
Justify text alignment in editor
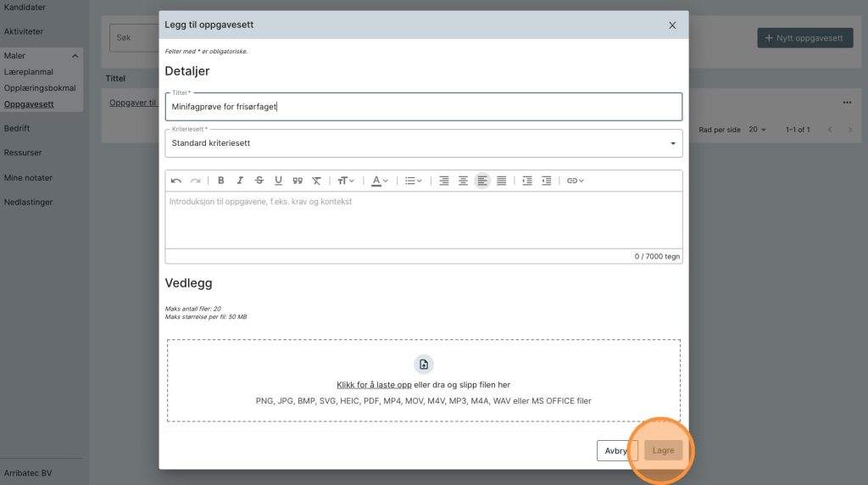coord(502,181)
